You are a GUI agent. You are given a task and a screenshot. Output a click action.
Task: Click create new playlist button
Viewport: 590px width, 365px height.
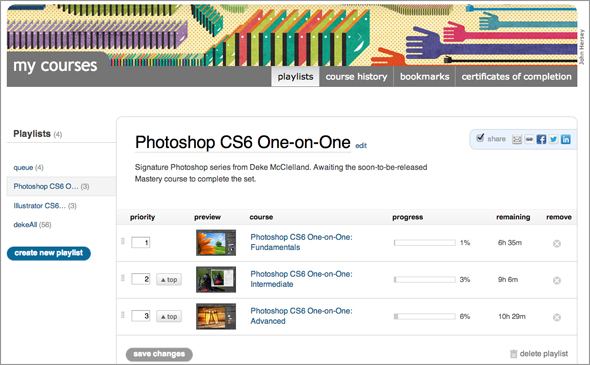[49, 253]
